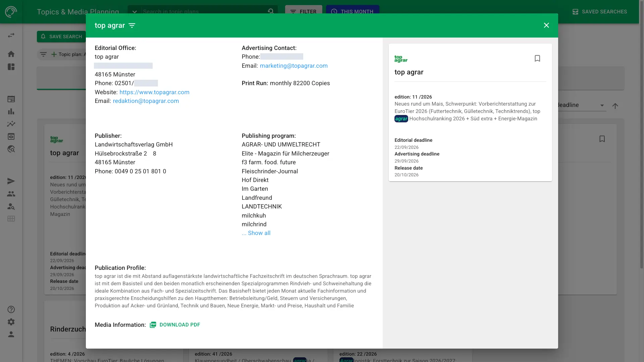Click release date '20/10/2026' in dialog card

click(406, 175)
